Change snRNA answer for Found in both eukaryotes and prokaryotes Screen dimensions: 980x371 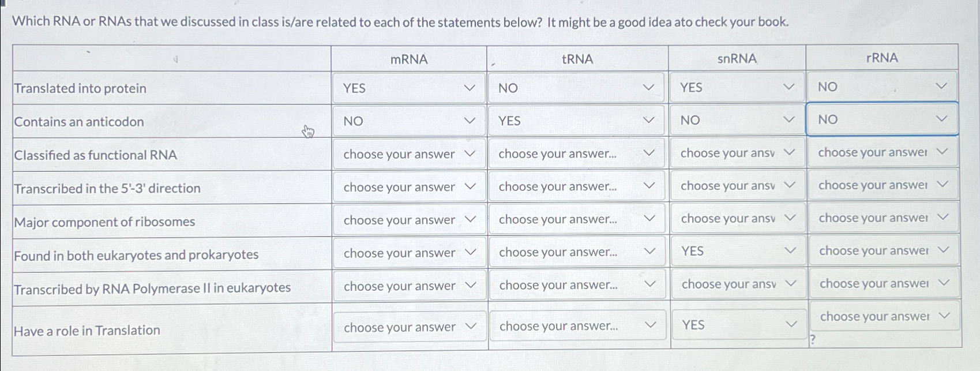738,251
